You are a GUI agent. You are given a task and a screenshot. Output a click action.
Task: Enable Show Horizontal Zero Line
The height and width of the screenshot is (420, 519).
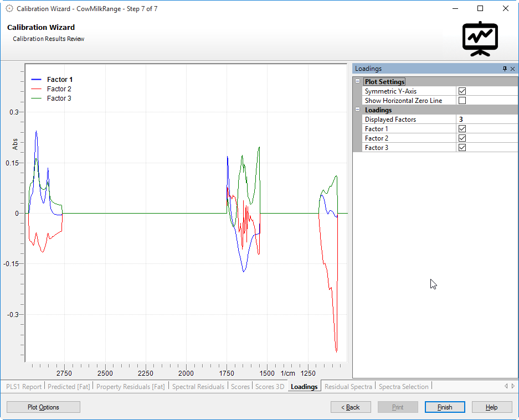[462, 101]
